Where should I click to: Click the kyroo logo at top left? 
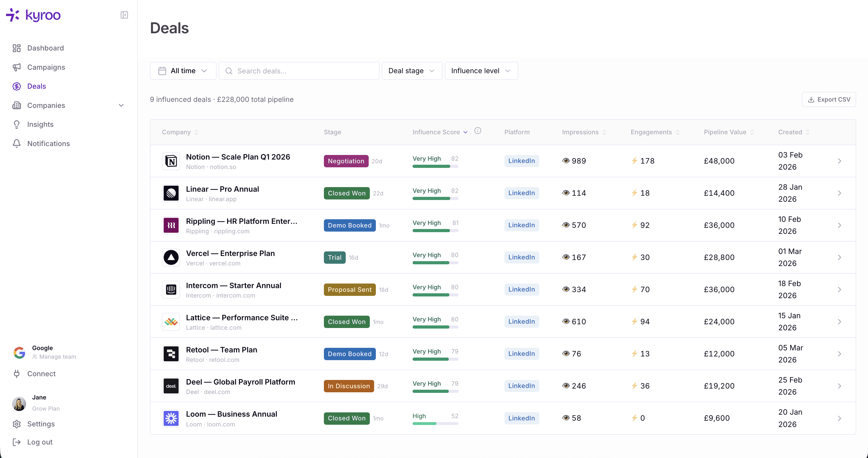point(33,15)
